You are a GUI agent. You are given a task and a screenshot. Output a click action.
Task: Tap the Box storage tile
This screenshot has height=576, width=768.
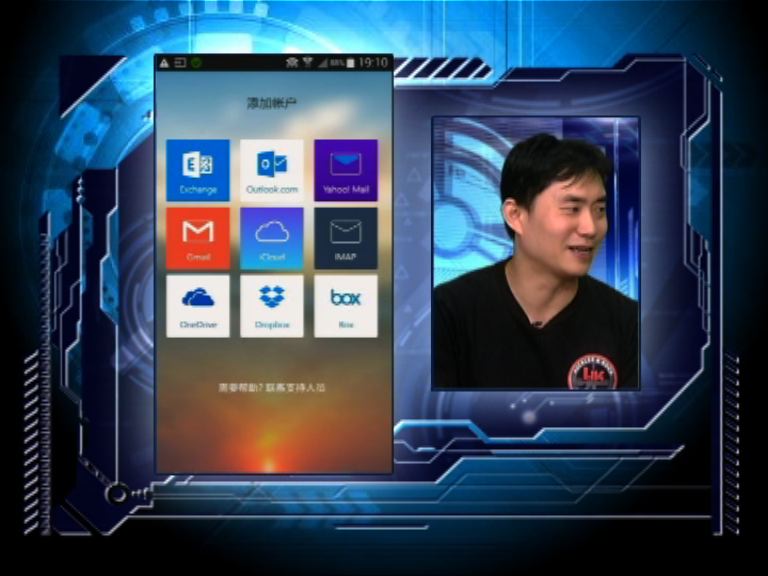(x=346, y=306)
